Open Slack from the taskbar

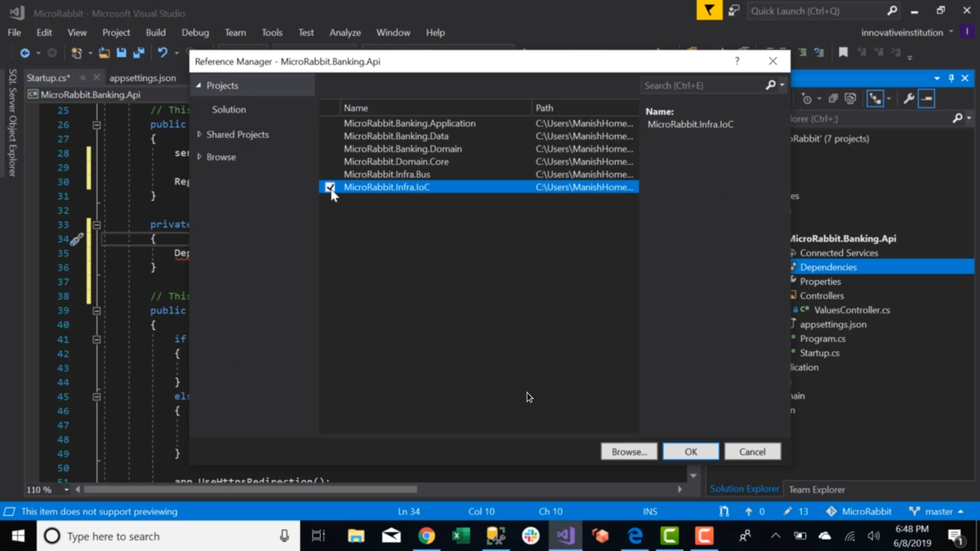[x=531, y=535]
